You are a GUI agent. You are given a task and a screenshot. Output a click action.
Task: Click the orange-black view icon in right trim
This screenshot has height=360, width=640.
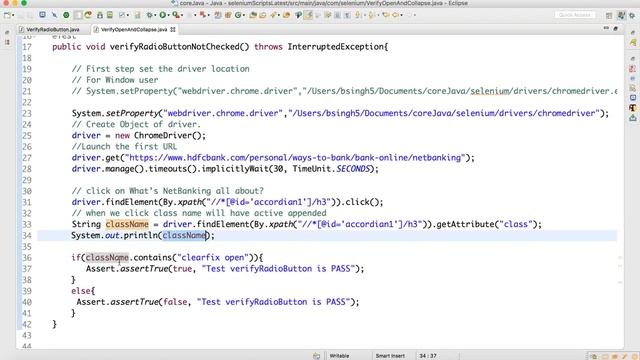[x=633, y=108]
